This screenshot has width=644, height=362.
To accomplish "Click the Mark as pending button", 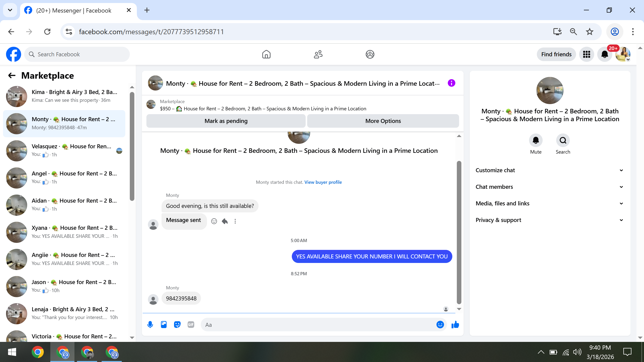I will [x=226, y=121].
